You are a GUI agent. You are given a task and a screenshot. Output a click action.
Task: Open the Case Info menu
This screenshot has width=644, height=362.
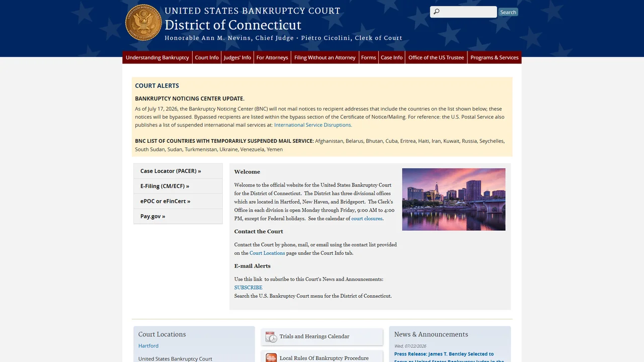coord(391,57)
